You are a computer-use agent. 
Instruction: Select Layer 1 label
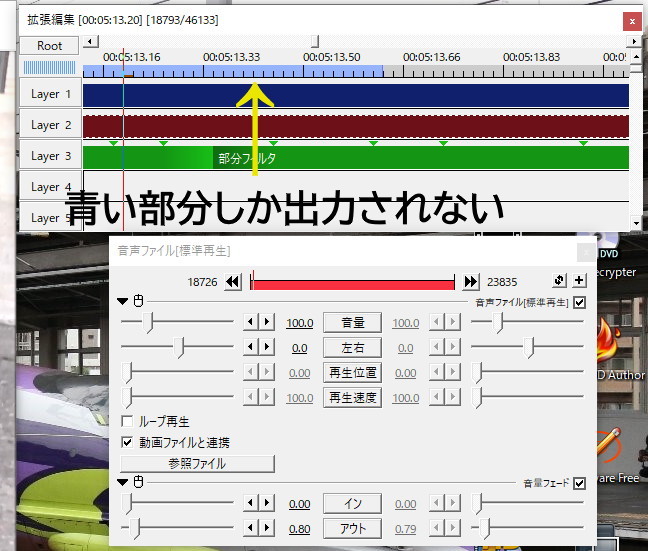click(x=50, y=94)
